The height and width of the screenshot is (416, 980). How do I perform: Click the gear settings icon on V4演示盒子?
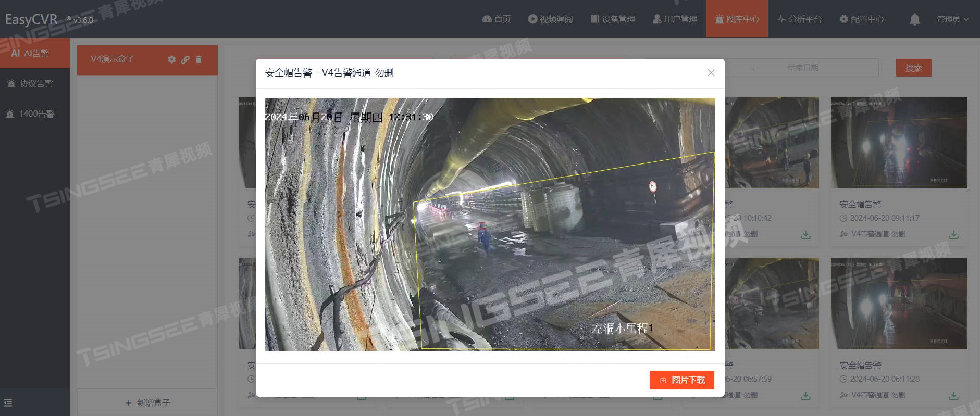[171, 59]
